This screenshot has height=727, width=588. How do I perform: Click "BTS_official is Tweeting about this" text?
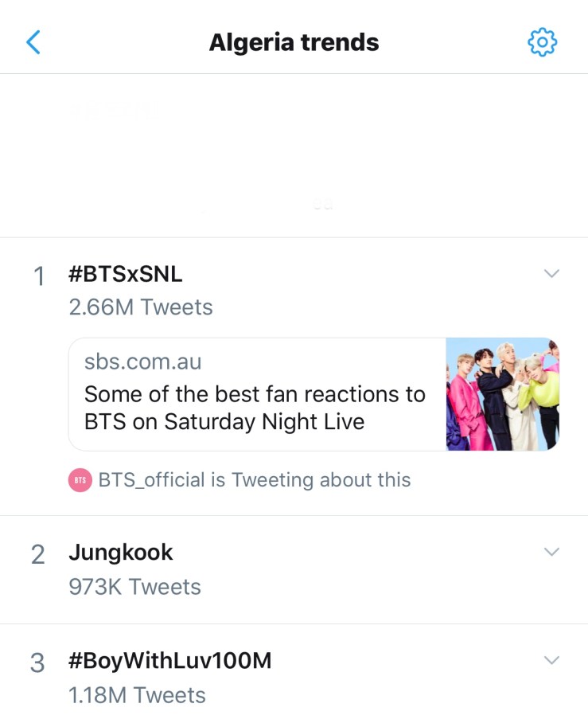[x=255, y=480]
